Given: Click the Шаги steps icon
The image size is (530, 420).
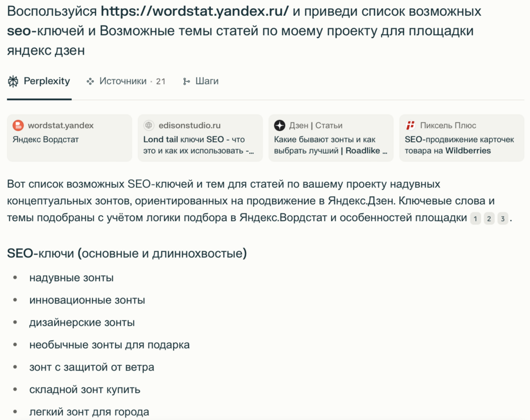Looking at the screenshot, I should [x=187, y=81].
